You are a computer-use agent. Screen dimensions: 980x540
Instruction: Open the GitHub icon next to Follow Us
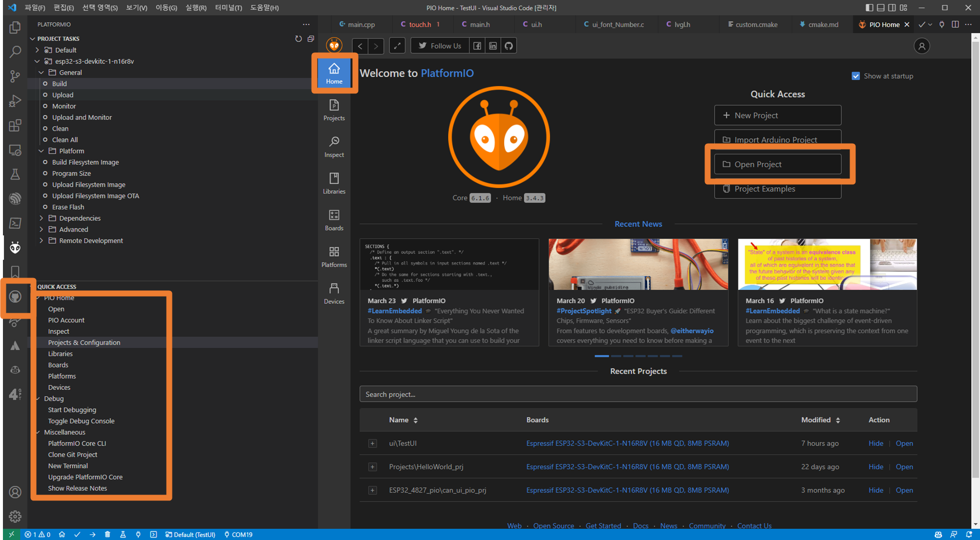[509, 45]
